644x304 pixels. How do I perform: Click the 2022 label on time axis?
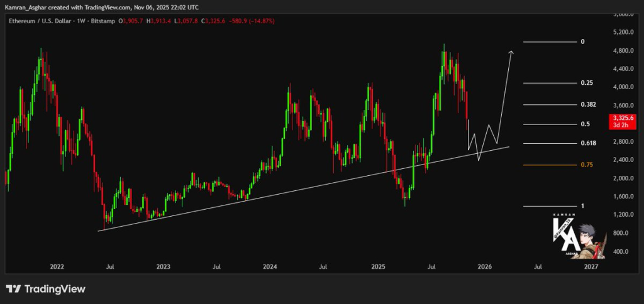57,267
